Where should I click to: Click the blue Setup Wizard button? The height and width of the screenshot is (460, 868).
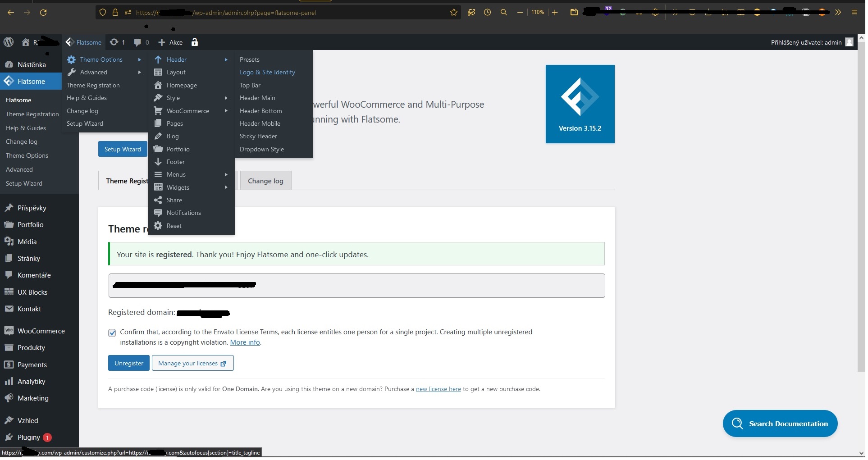pos(123,149)
